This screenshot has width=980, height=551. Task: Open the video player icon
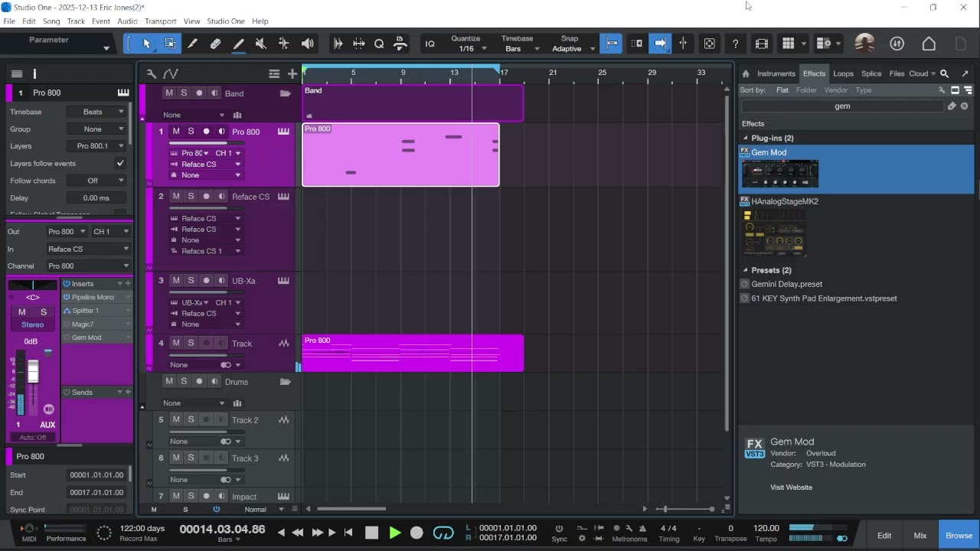click(762, 44)
